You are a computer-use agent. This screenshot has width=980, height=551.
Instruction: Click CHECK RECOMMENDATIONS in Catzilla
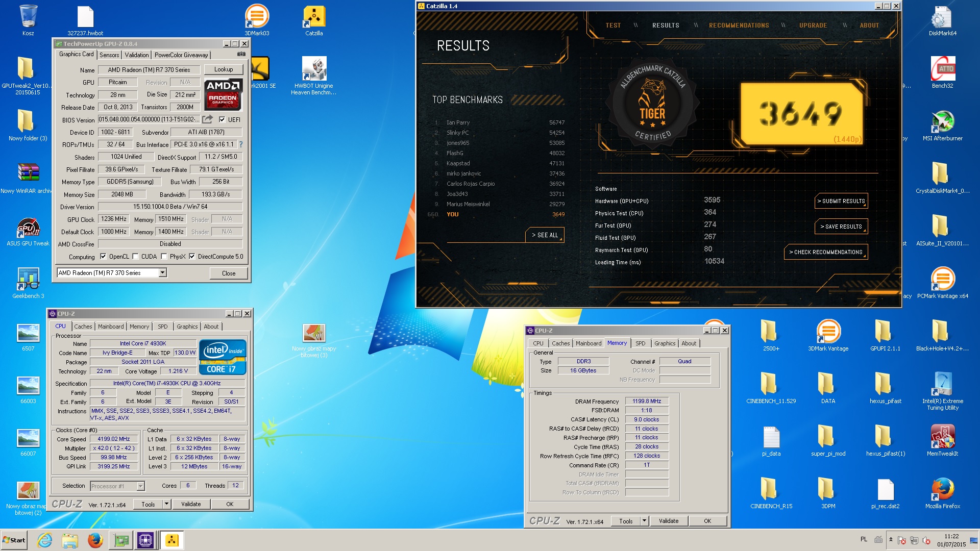click(x=826, y=252)
